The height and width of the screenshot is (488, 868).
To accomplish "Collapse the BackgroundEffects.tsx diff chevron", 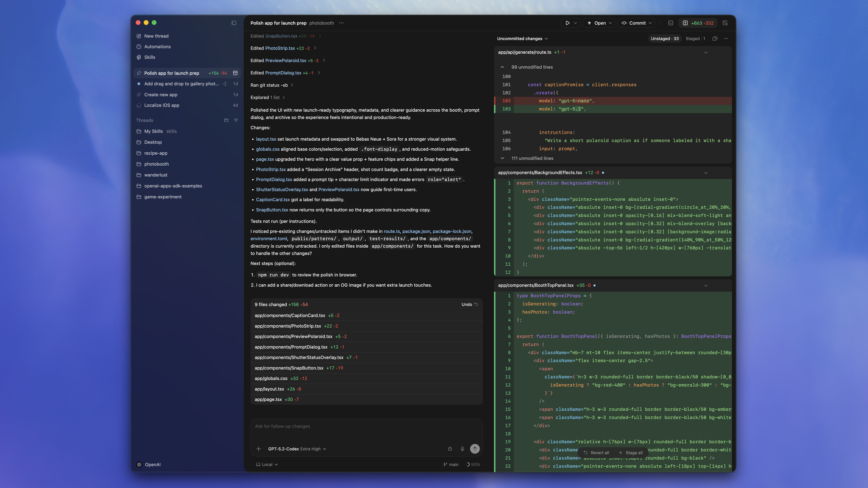I will tap(706, 172).
